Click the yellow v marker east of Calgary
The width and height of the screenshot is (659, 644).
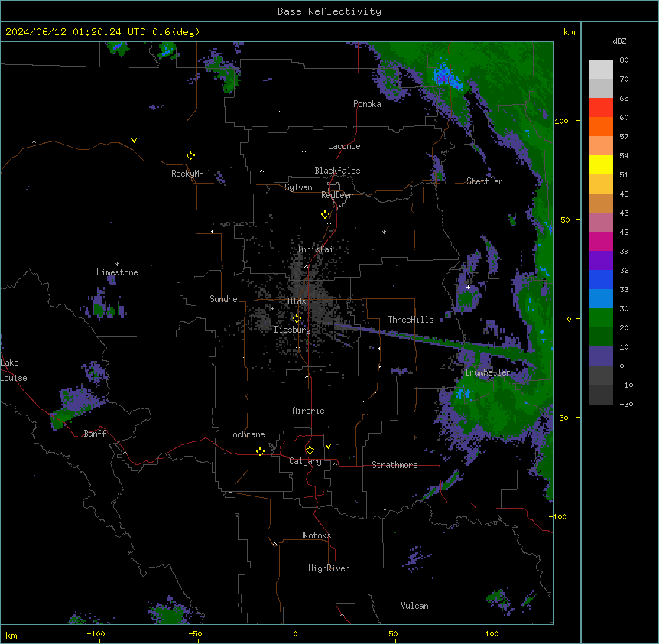[328, 447]
